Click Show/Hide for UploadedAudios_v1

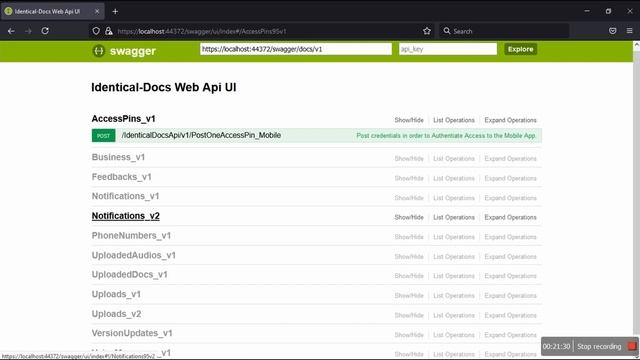click(409, 256)
